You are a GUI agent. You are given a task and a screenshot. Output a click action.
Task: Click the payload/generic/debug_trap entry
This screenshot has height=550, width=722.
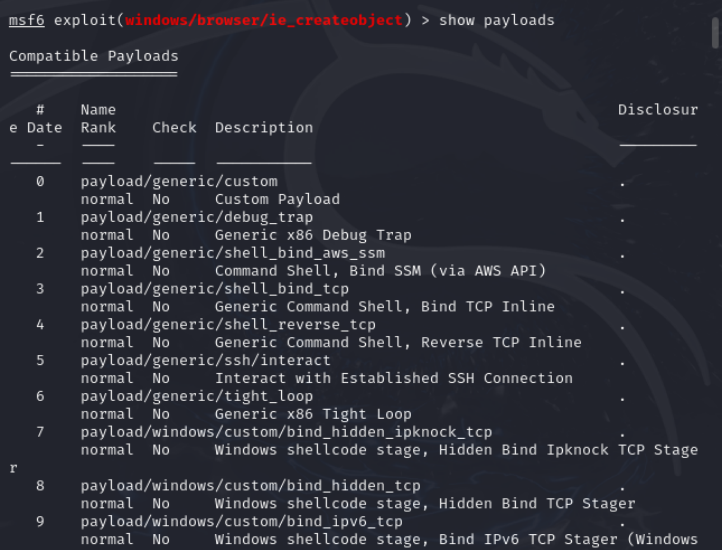tap(196, 217)
